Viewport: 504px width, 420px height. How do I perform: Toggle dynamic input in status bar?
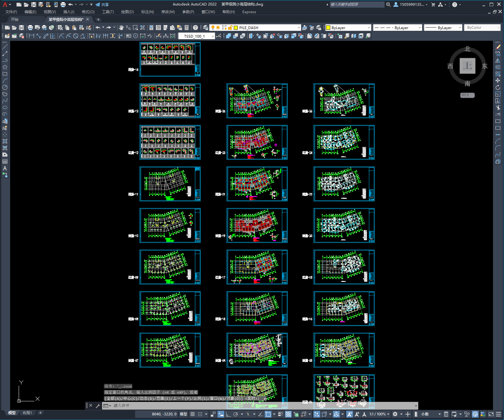221,414
